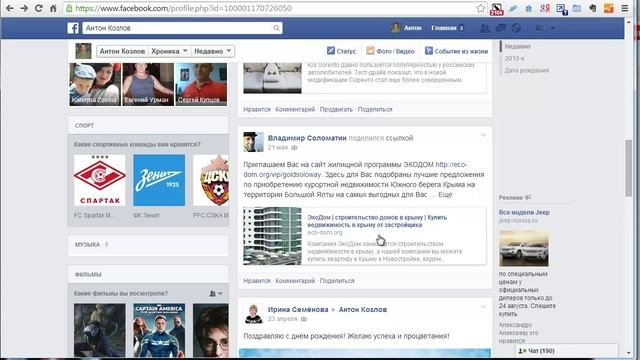Screen dimensions: 640x360
Task: Open the Чат (190) bar
Action: coord(567,351)
